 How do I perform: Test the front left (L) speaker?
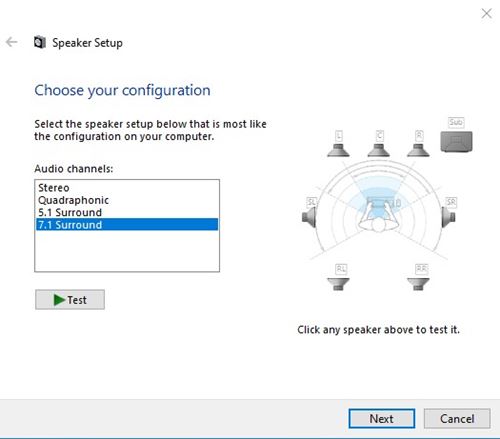[338, 150]
